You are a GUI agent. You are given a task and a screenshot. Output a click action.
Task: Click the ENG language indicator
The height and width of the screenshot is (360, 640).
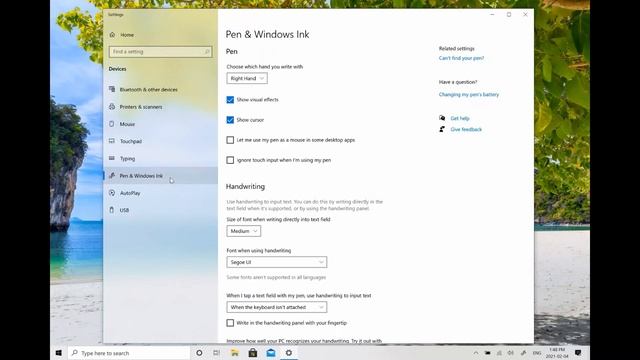pyautogui.click(x=537, y=353)
